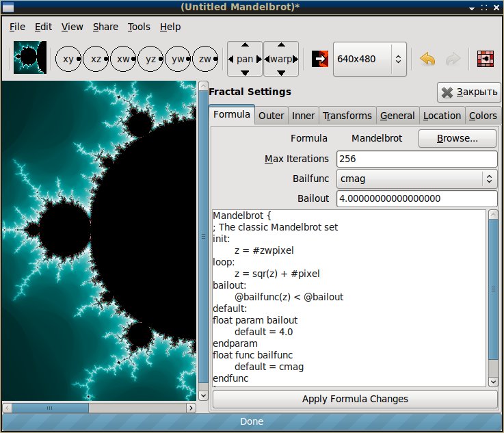Click fractal view horizontal scrollbar right arrow
Screen dimensions: 504x433
click(x=191, y=408)
